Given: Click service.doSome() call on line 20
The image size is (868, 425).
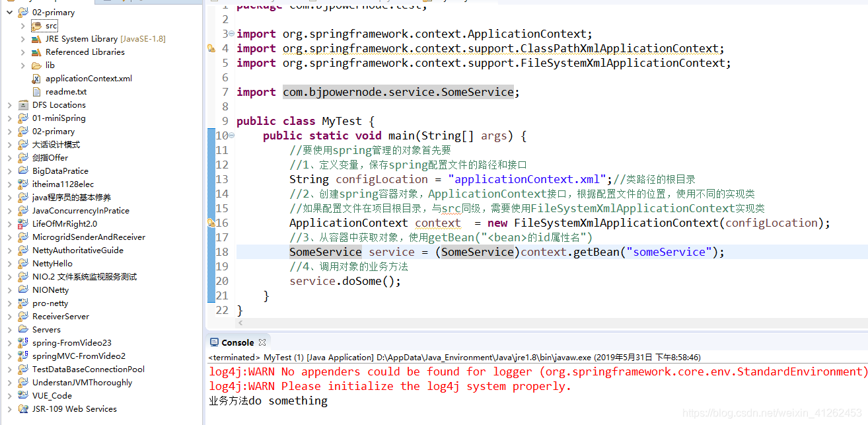Looking at the screenshot, I should (x=345, y=282).
